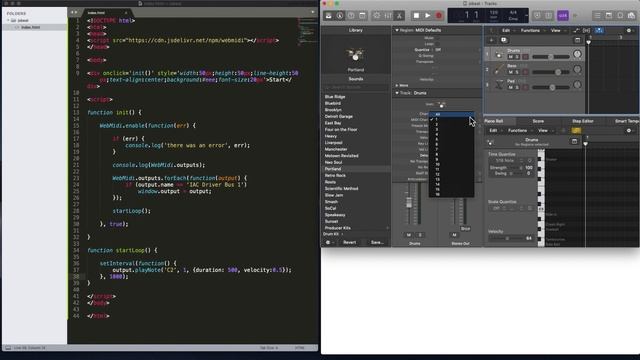Image resolution: width=640 pixels, height=360 pixels.
Task: Click the red Record button
Action: [x=439, y=16]
